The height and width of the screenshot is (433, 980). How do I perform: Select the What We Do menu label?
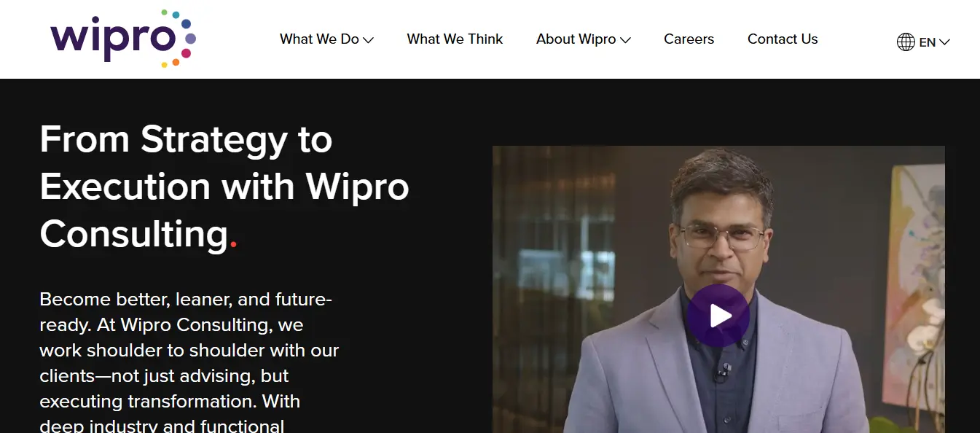click(x=319, y=39)
